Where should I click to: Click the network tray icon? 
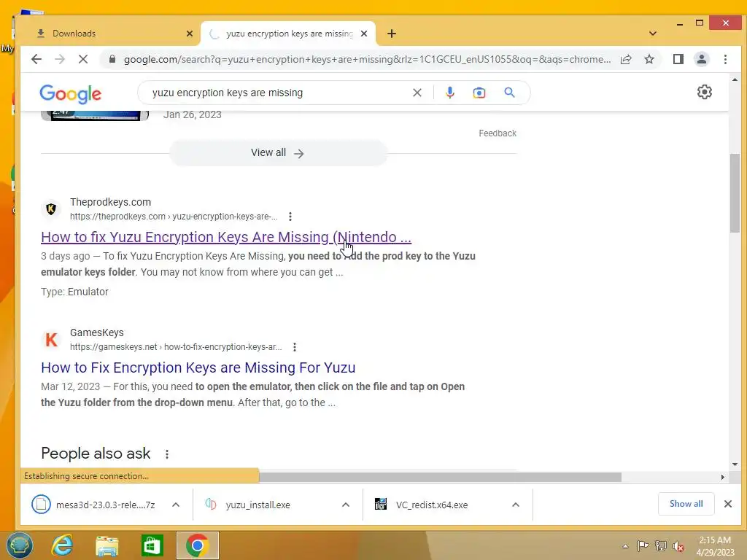coord(661,545)
